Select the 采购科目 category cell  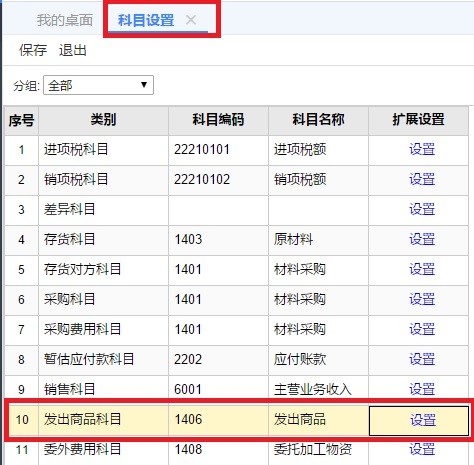point(103,300)
